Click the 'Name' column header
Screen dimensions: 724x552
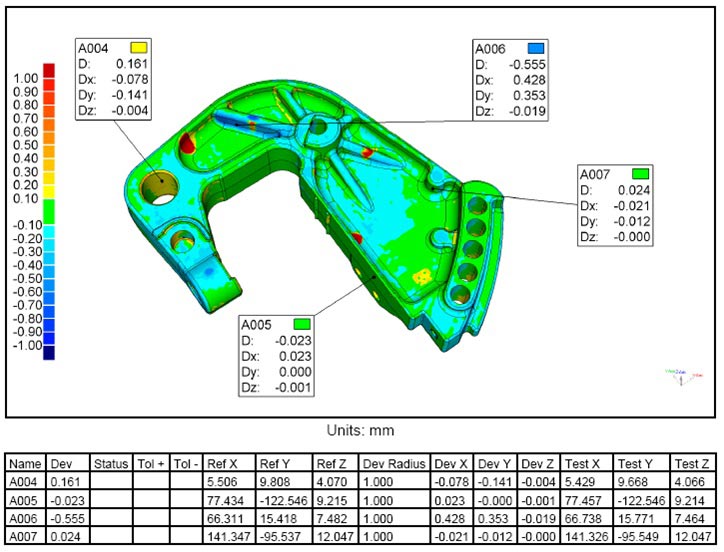(x=25, y=463)
